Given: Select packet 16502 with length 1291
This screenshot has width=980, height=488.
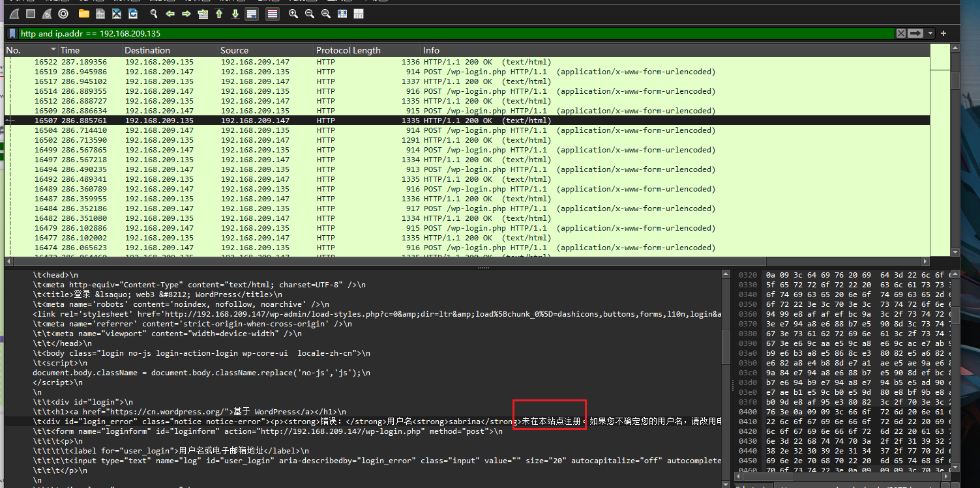Looking at the screenshot, I should (x=468, y=140).
